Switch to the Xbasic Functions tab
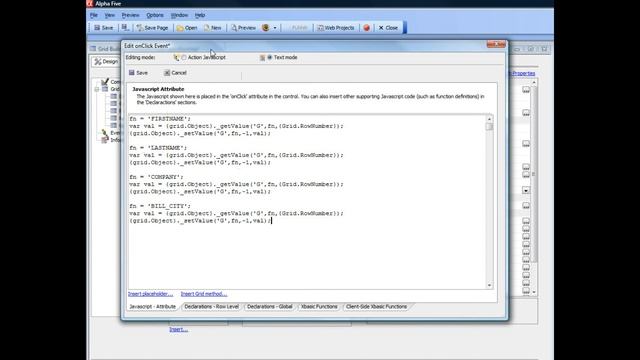This screenshot has width=640, height=360. (319, 307)
